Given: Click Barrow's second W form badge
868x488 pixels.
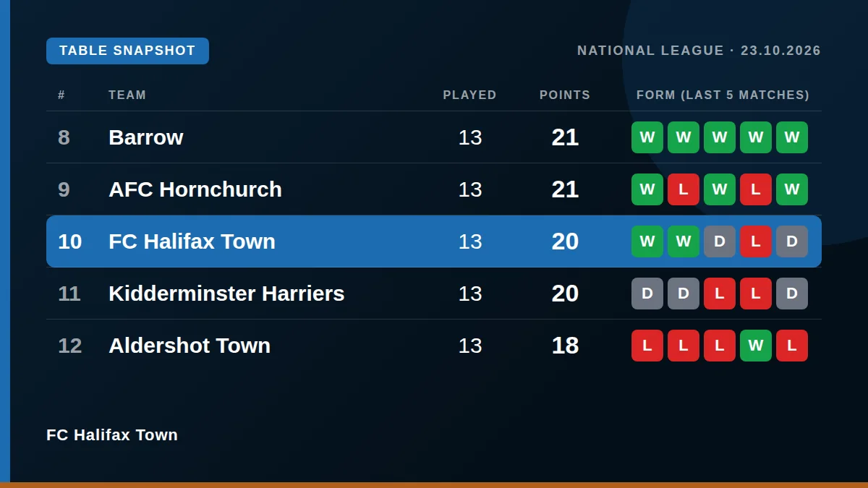Looking at the screenshot, I should (684, 137).
